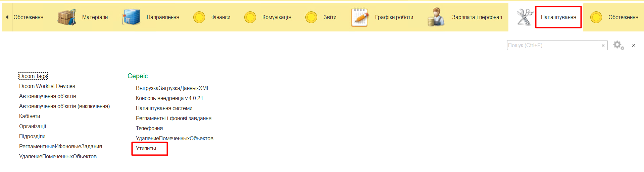Viewport: 644px width, 172px height.
Task: Click in the Пошук search field
Action: coord(552,45)
